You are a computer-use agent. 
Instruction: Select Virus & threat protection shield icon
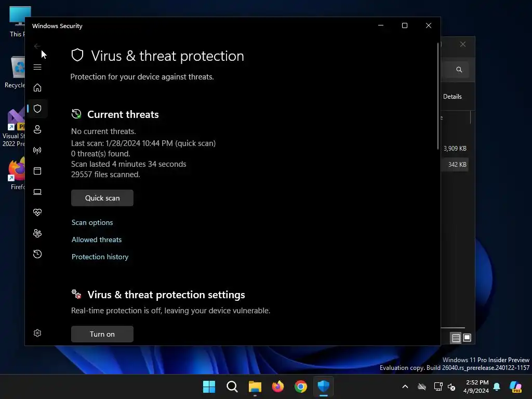[x=37, y=109]
